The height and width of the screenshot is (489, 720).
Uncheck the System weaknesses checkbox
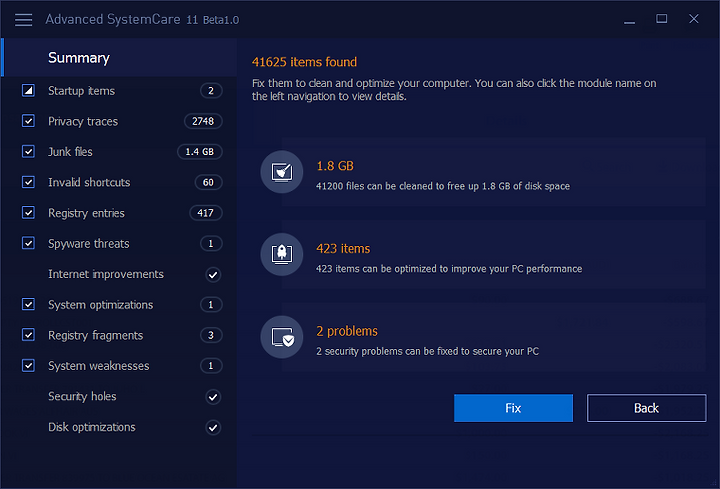pos(28,365)
